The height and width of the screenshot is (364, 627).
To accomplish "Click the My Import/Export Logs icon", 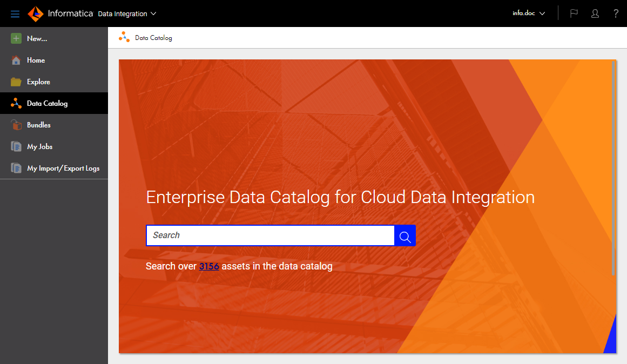I will 16,168.
